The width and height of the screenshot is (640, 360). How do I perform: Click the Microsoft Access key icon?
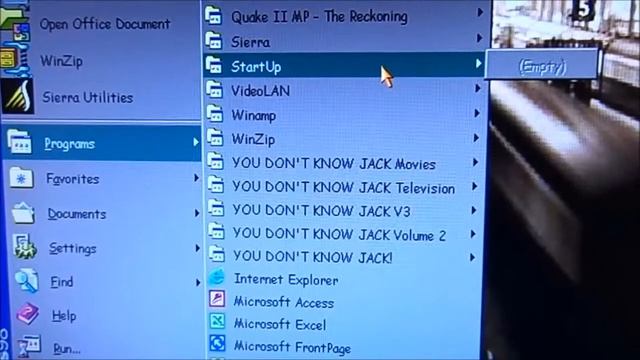217,299
